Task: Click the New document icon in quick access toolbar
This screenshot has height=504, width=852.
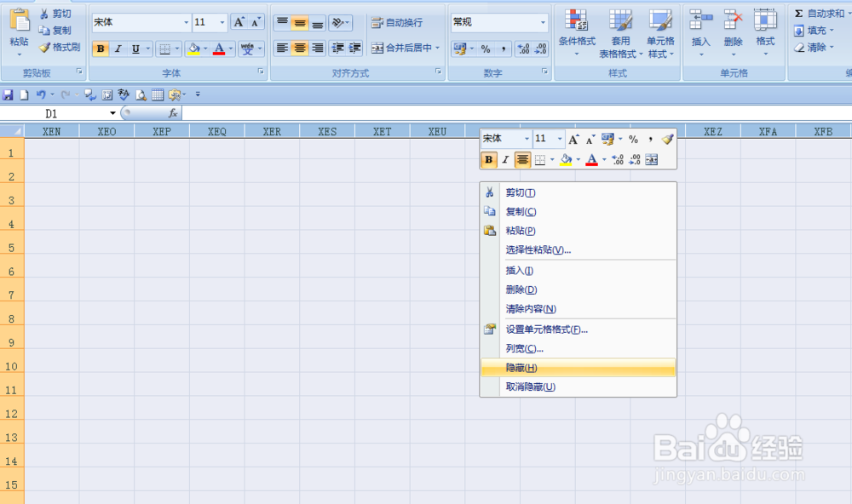Action: pyautogui.click(x=24, y=95)
